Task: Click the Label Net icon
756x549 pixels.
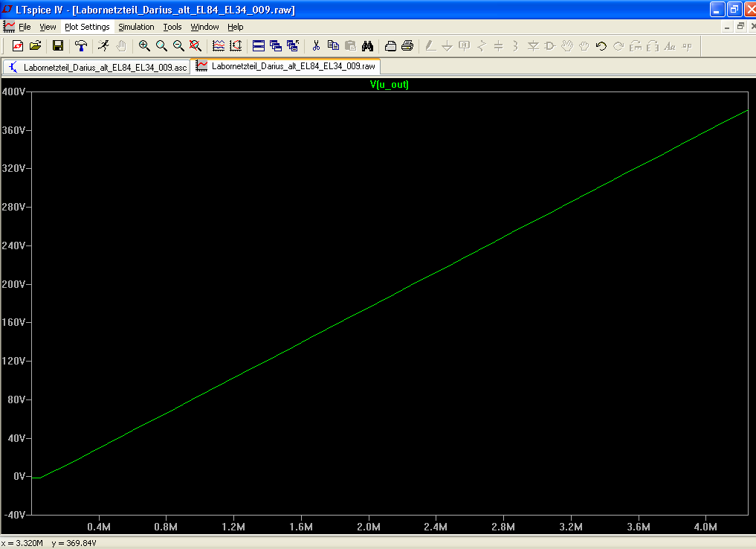Action: (x=465, y=46)
